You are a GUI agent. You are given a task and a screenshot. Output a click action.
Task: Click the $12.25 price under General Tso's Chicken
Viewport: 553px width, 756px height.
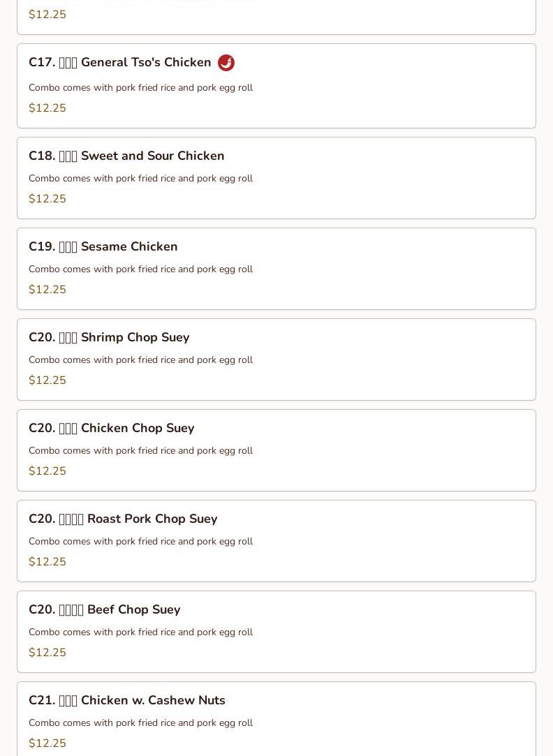pyautogui.click(x=47, y=108)
